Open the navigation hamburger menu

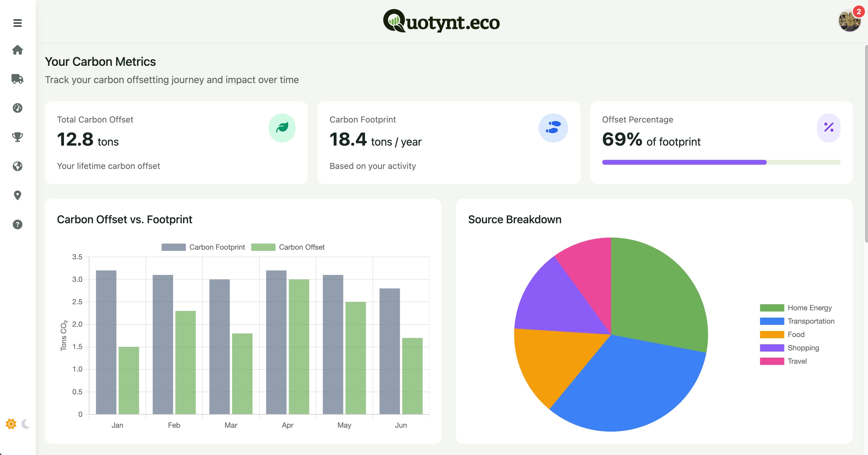(17, 22)
